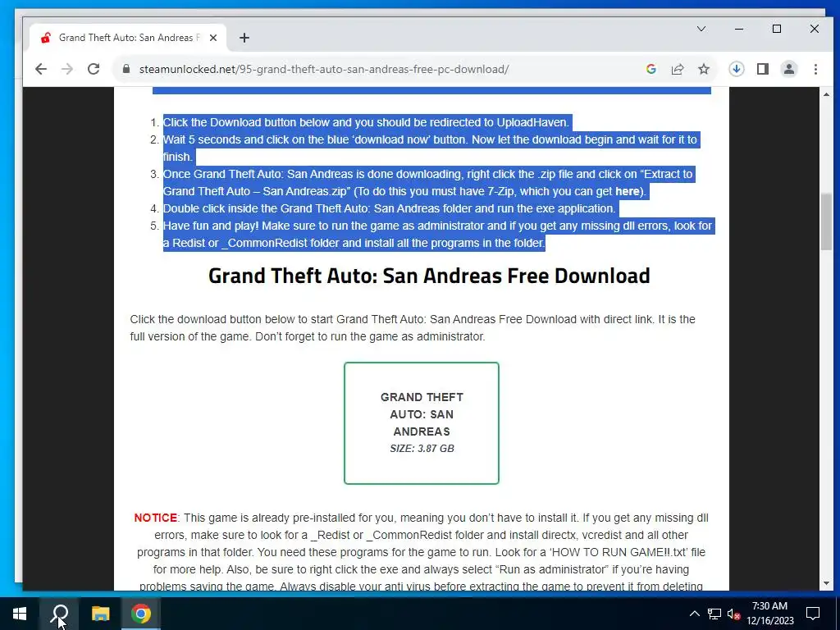
Task: Click scrollbar up arrow
Action: click(x=826, y=95)
